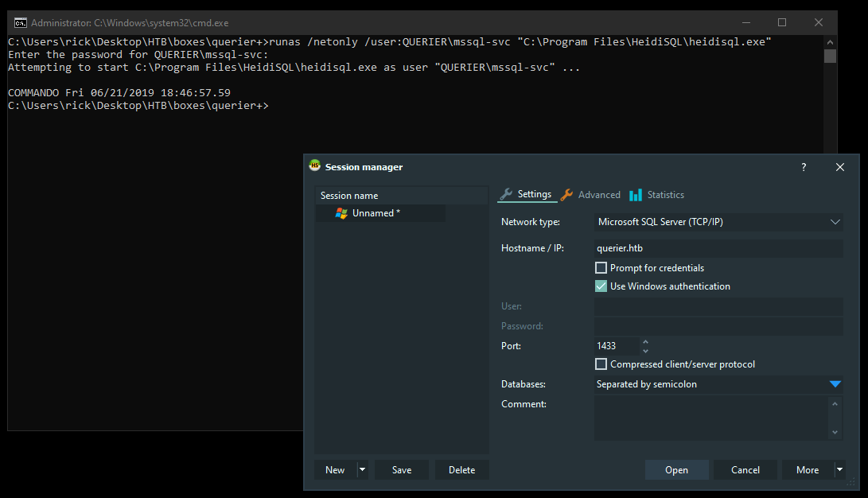Switch to the Advanced tab
Viewport: 868px width, 498px height.
pyautogui.click(x=598, y=195)
